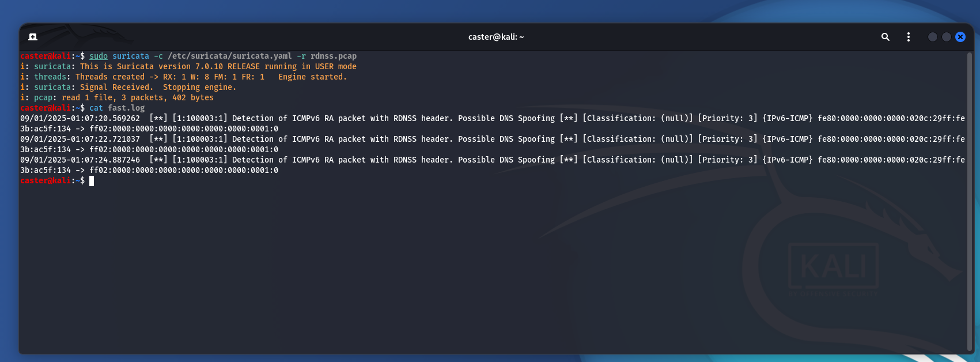Minimize the terminal window

[x=932, y=37]
